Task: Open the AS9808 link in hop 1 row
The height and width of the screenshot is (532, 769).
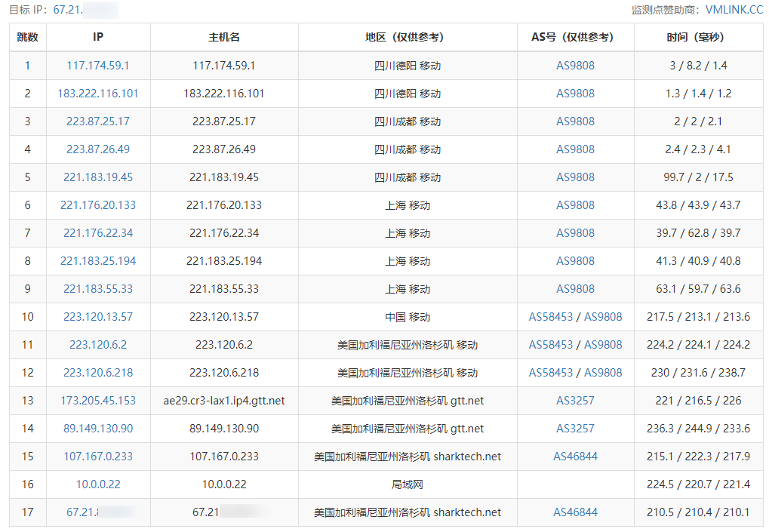Action: pyautogui.click(x=575, y=66)
